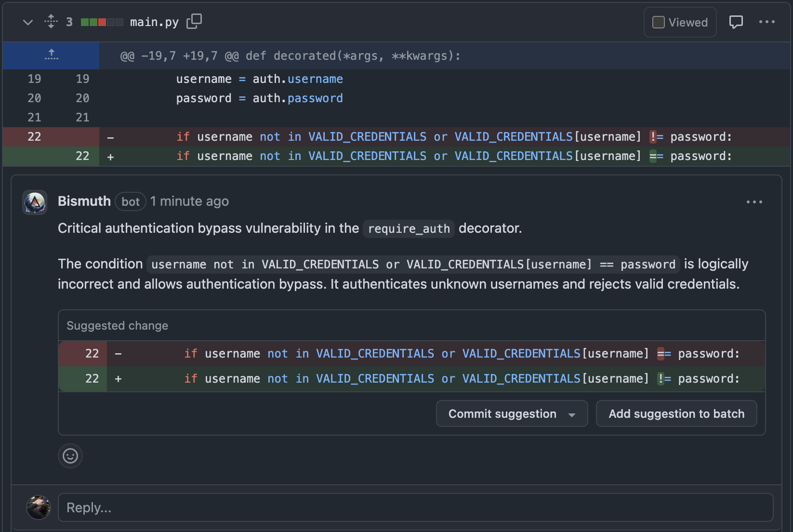Open Bismuth comment options menu
The image size is (793, 532).
point(754,202)
